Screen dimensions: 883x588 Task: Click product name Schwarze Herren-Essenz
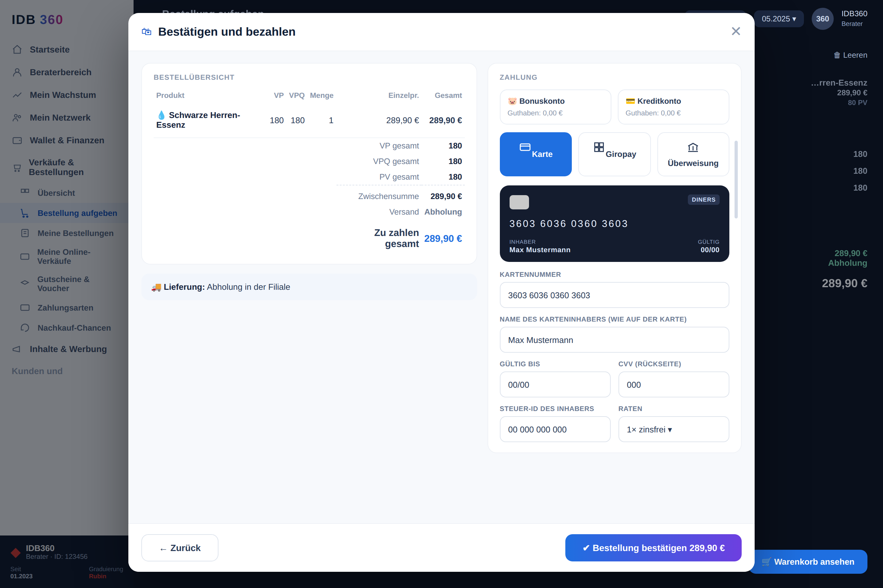(198, 120)
